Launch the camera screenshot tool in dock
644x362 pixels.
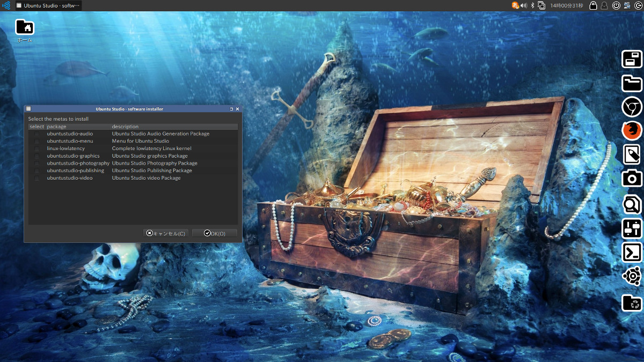[632, 178]
